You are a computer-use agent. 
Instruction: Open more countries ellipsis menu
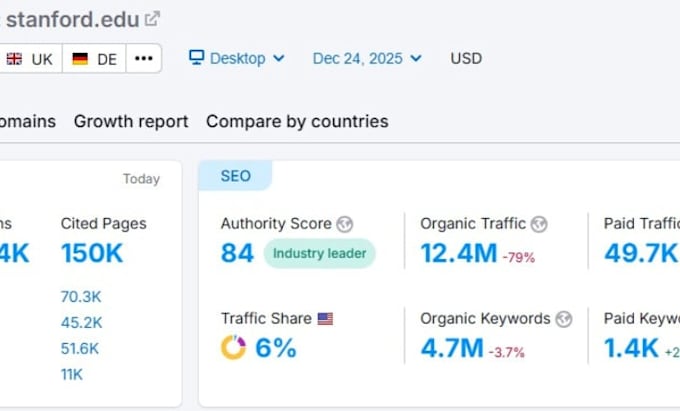[144, 59]
